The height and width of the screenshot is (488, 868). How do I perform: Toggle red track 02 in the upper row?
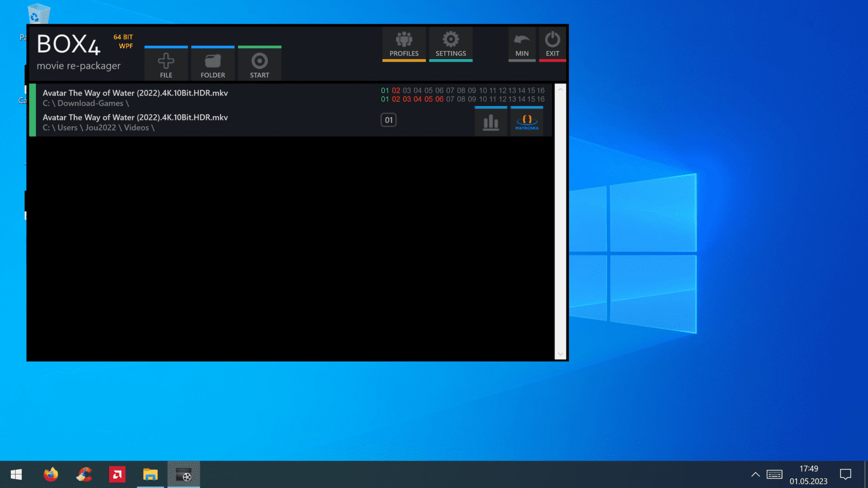[x=396, y=91]
